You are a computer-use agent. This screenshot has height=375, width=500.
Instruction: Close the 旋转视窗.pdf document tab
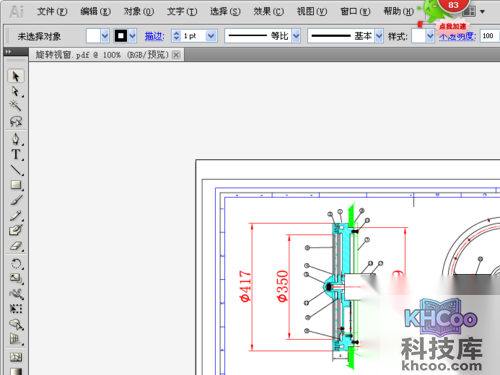coord(176,55)
